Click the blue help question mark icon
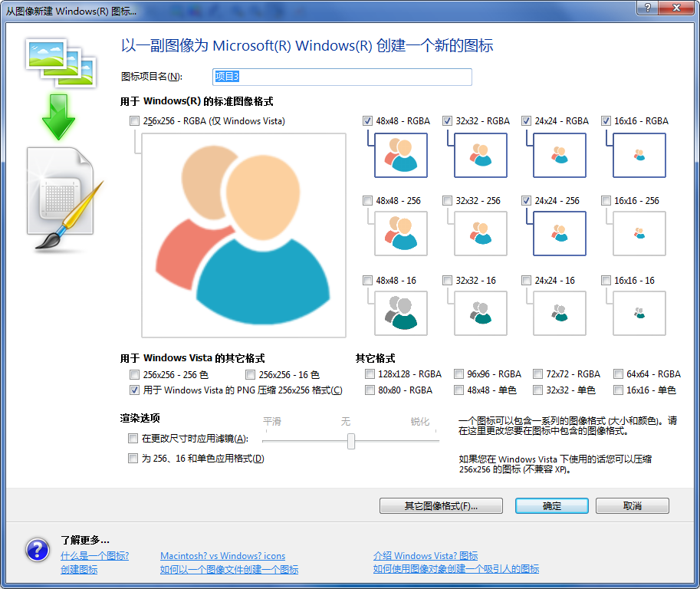 click(38, 550)
